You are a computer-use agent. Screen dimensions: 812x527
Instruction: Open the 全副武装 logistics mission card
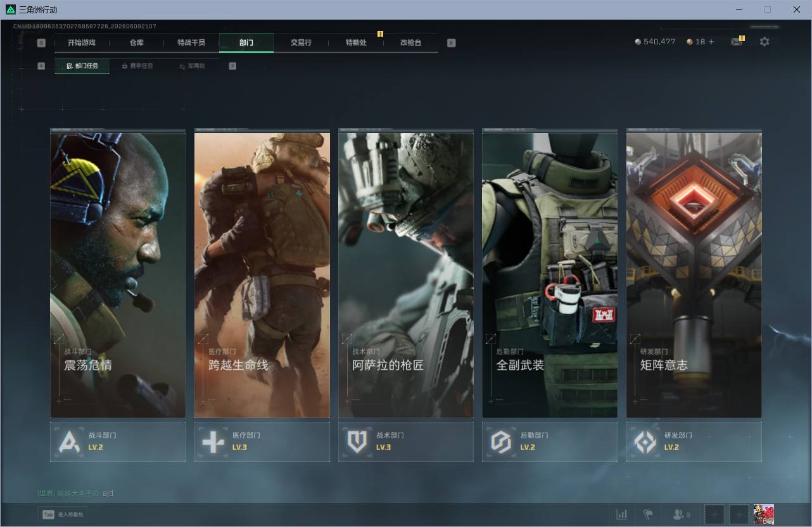(x=550, y=274)
